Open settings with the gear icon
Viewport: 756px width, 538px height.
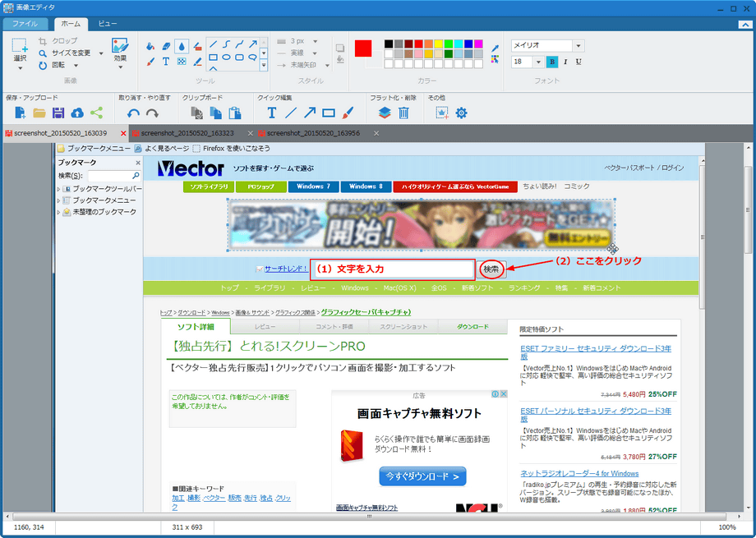(x=462, y=113)
